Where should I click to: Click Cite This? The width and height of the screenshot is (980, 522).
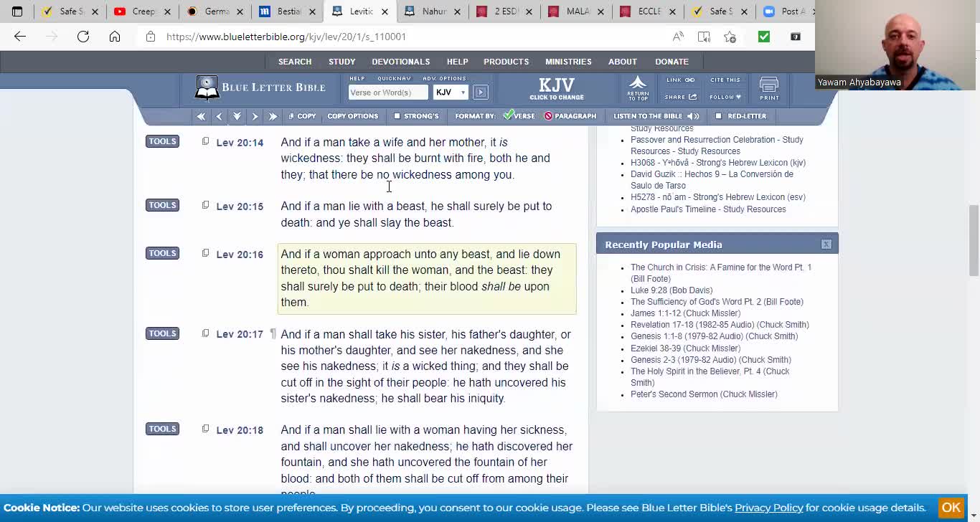click(725, 80)
